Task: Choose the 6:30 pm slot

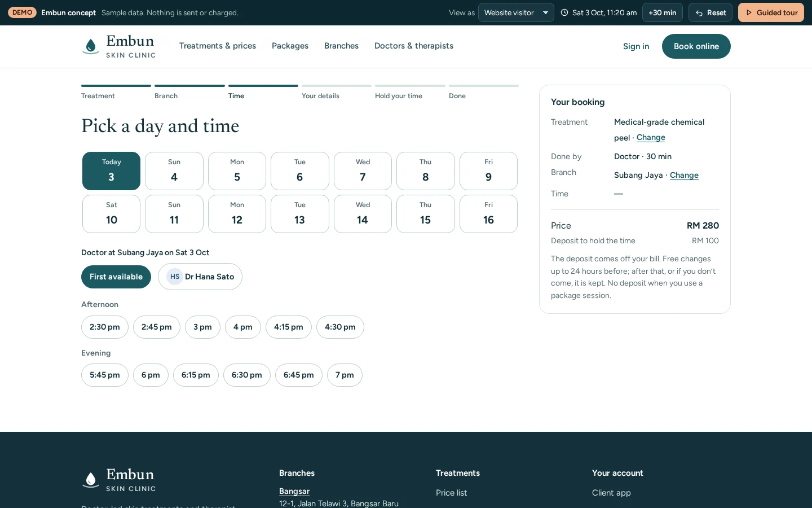Action: pyautogui.click(x=247, y=375)
